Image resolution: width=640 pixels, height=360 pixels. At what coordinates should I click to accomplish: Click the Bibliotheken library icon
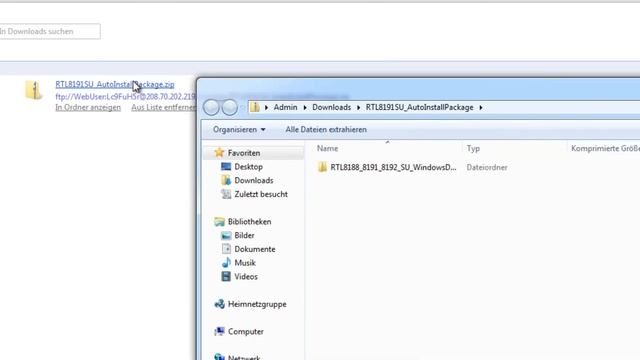tap(219, 222)
